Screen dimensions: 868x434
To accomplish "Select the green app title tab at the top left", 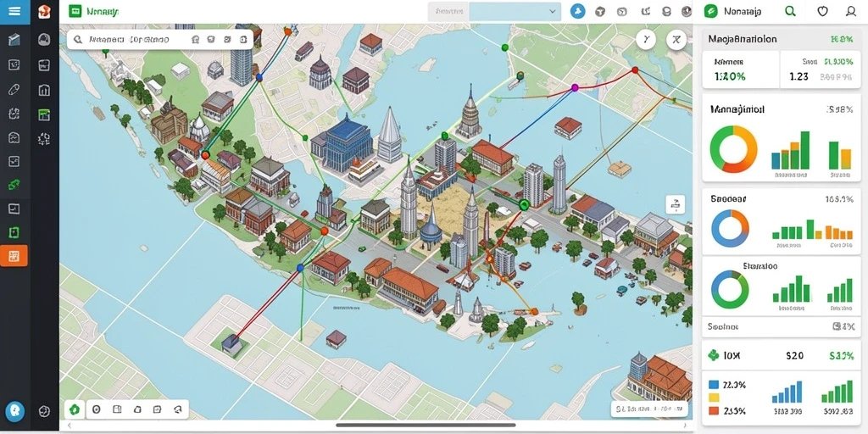I will click(x=94, y=11).
